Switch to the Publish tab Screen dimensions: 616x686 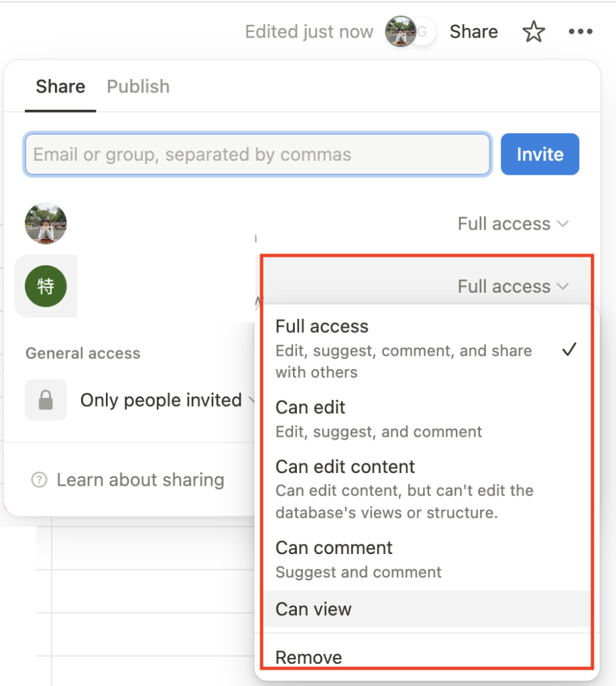coord(138,86)
